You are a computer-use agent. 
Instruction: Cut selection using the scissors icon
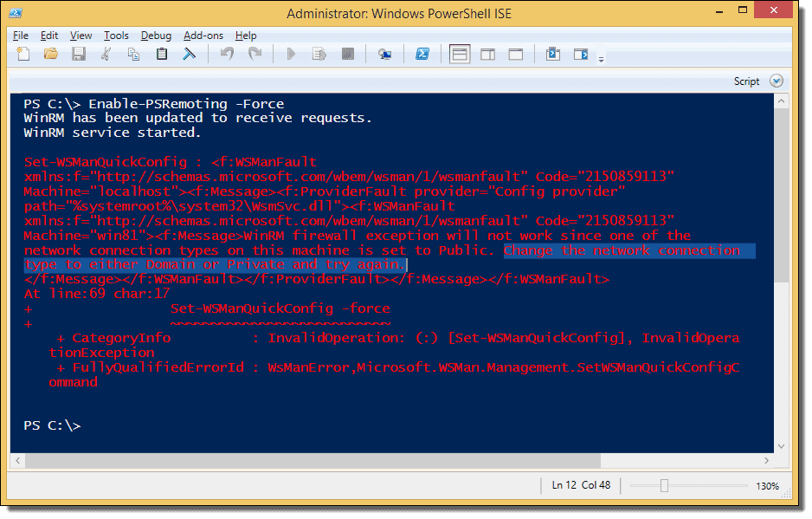(106, 54)
